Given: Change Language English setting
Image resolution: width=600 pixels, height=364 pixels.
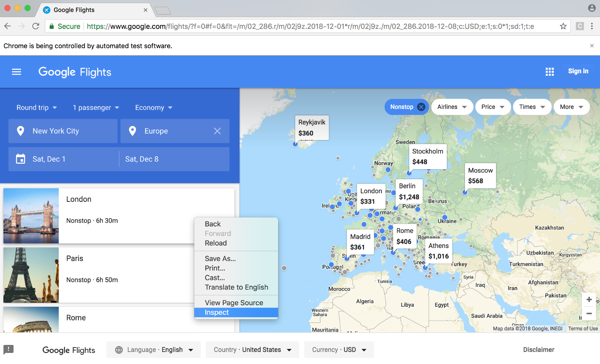Looking at the screenshot, I should pyautogui.click(x=154, y=350).
